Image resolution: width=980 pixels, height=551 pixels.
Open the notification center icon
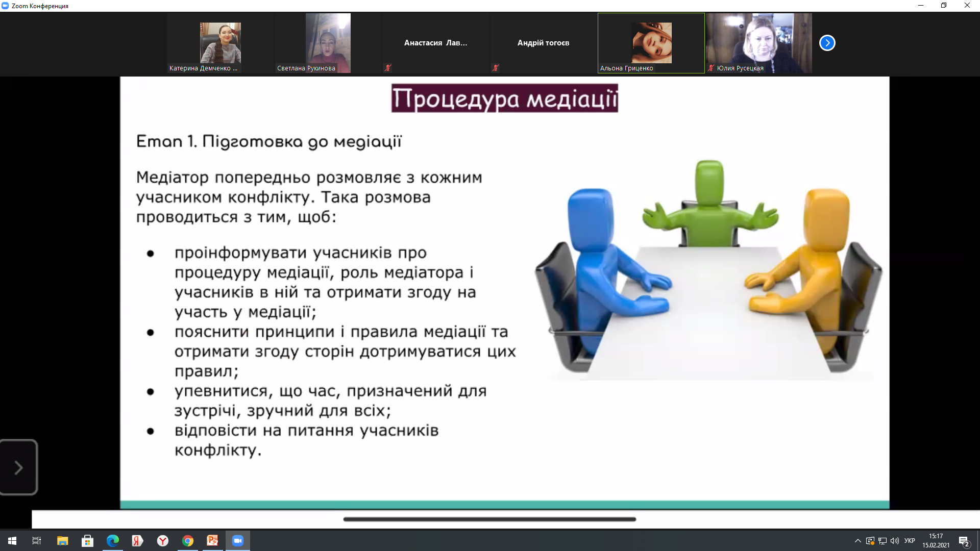tap(964, 541)
